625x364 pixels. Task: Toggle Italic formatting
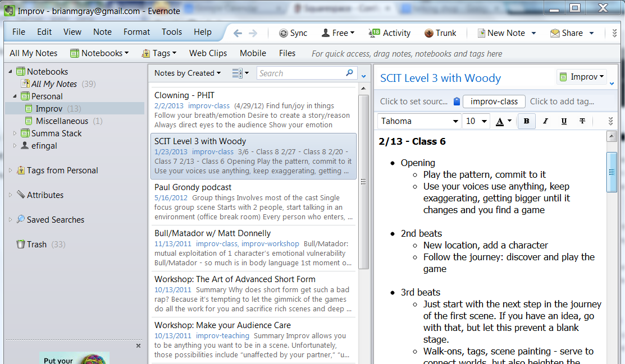coord(545,121)
